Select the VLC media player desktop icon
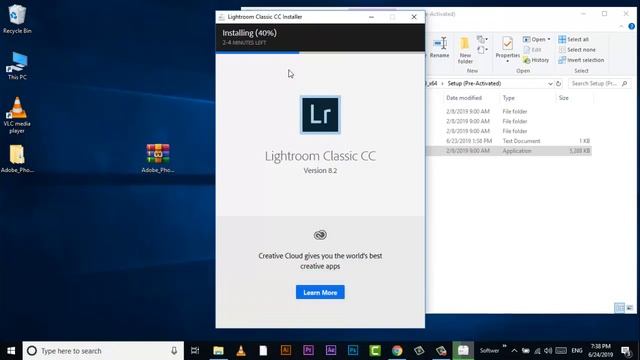Screen dimensions: 640x360 point(17,115)
